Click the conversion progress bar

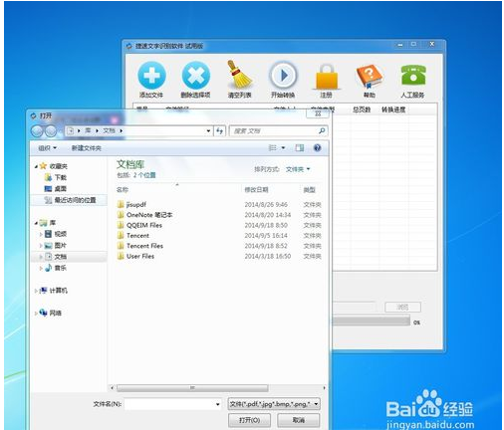click(x=372, y=321)
